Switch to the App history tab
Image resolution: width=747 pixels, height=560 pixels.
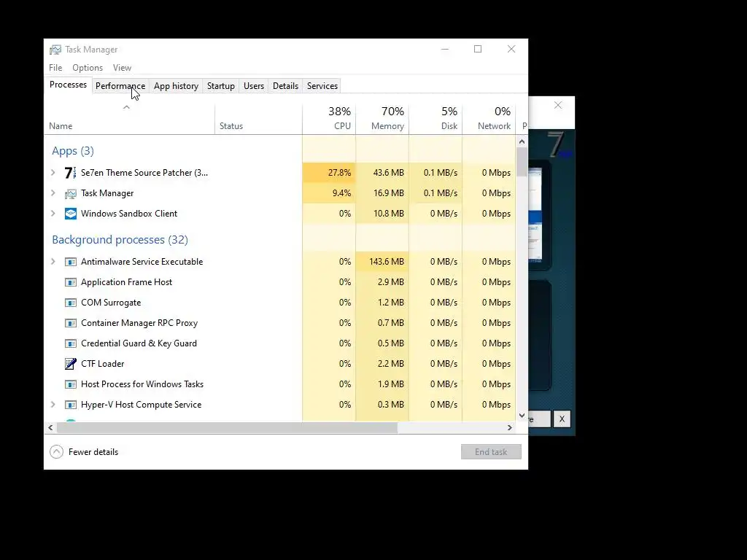[x=176, y=86]
